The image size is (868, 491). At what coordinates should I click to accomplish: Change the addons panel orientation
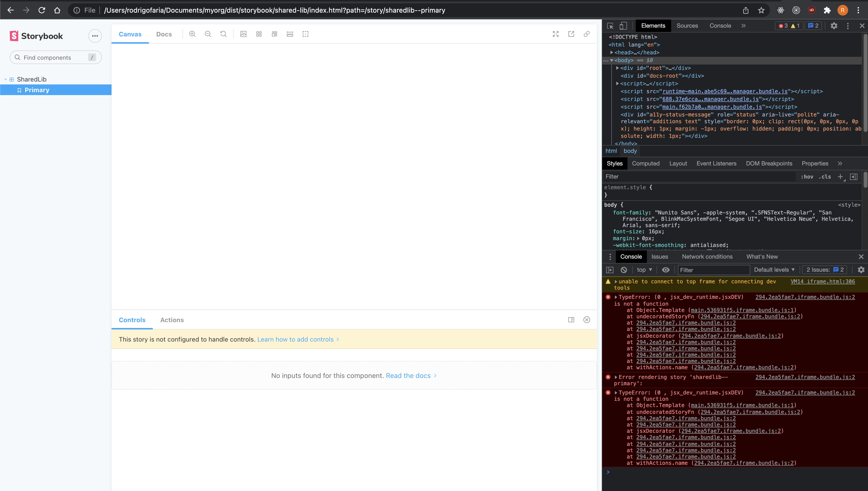[571, 320]
